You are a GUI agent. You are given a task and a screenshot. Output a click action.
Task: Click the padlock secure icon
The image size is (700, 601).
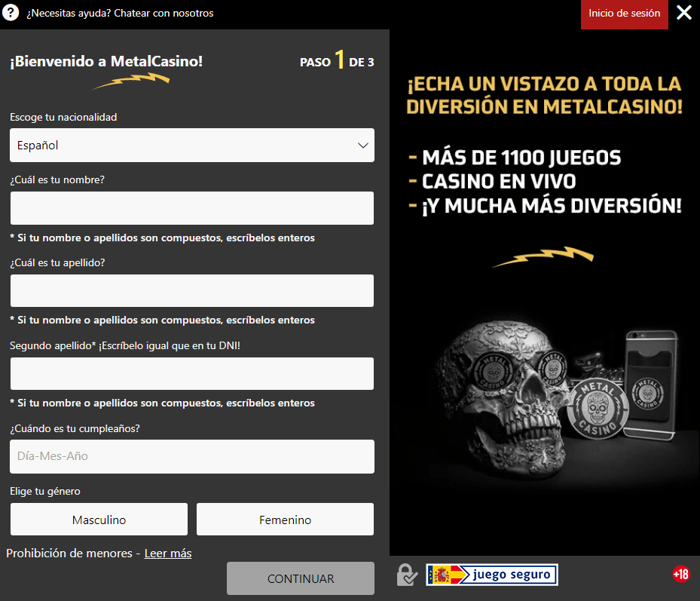407,575
